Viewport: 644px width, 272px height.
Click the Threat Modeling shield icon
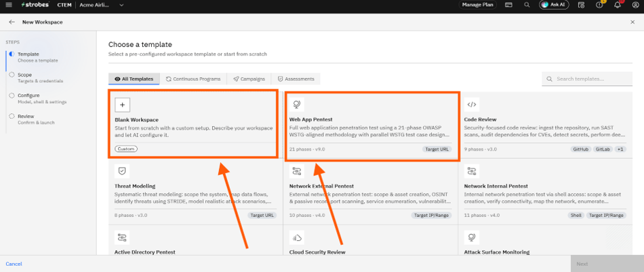(x=123, y=171)
